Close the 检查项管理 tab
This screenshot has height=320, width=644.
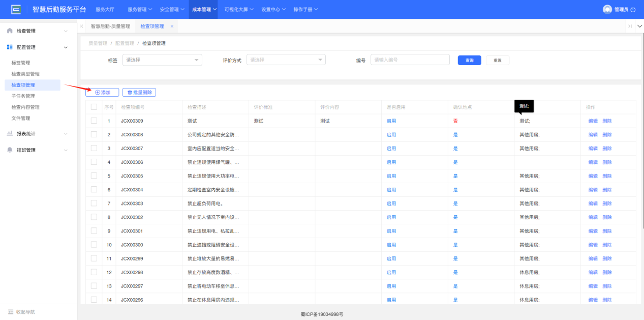(172, 26)
